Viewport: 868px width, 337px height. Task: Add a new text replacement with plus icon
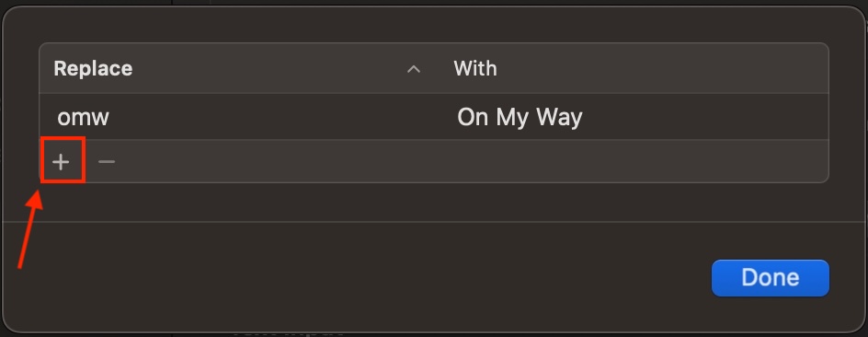point(61,161)
